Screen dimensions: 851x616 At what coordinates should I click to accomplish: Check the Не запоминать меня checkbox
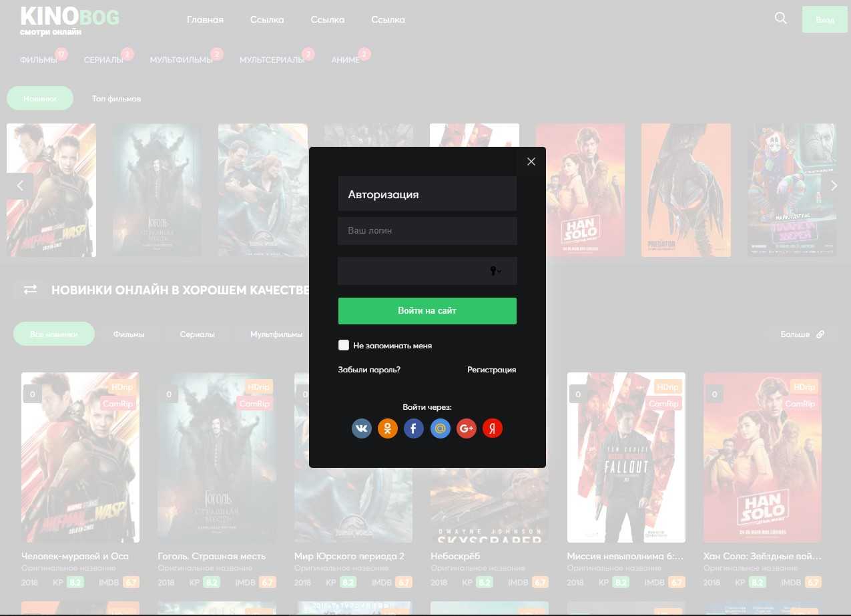coord(344,345)
